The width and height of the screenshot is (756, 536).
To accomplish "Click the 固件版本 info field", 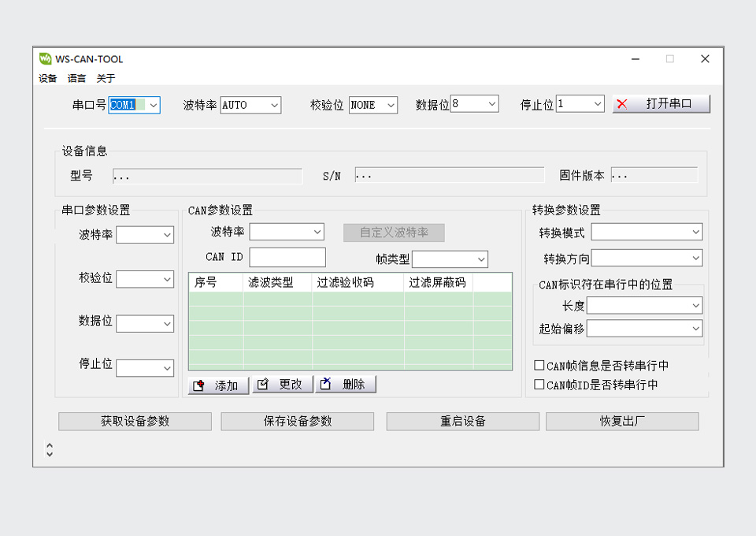I will click(x=654, y=175).
